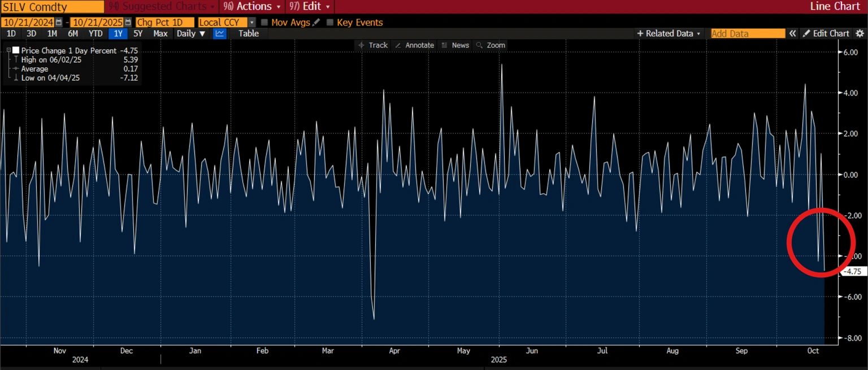Viewport: 868px width, 370px height.
Task: Enable the Key Events checkbox
Action: click(330, 23)
